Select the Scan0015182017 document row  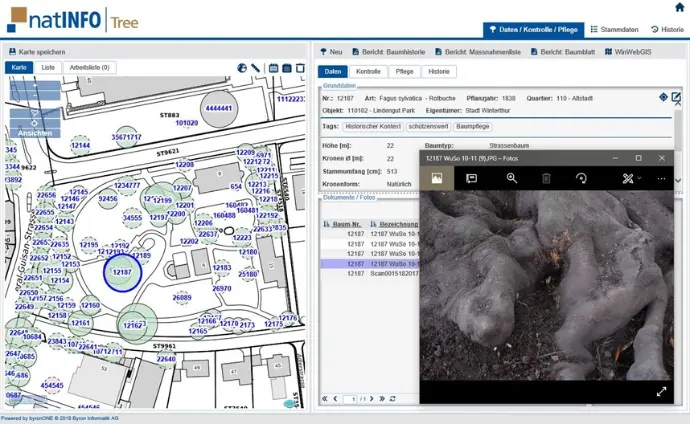[x=370, y=274]
